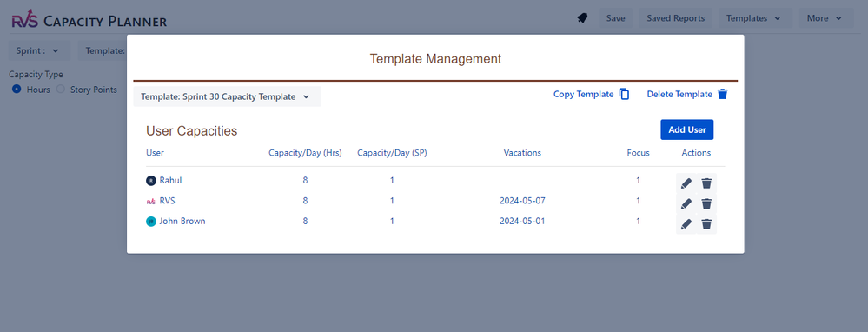The image size is (868, 332).
Task: Click the Capacity Planner title
Action: [x=104, y=22]
